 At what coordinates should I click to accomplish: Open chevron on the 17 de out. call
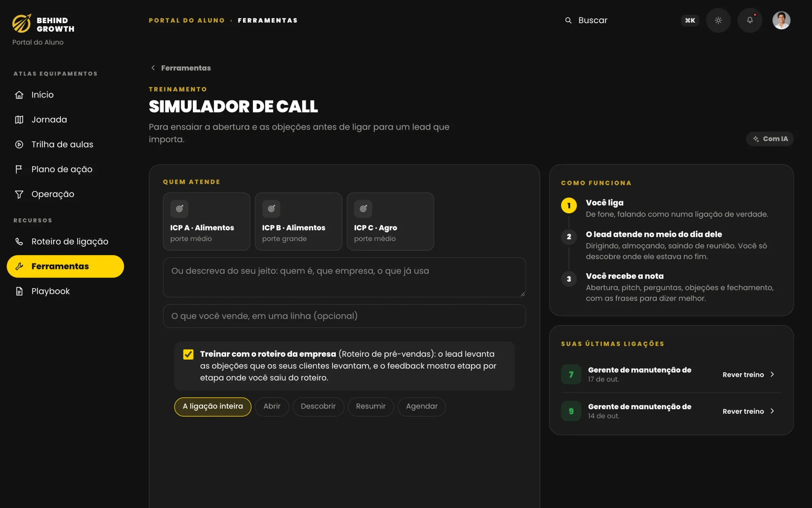coord(772,374)
